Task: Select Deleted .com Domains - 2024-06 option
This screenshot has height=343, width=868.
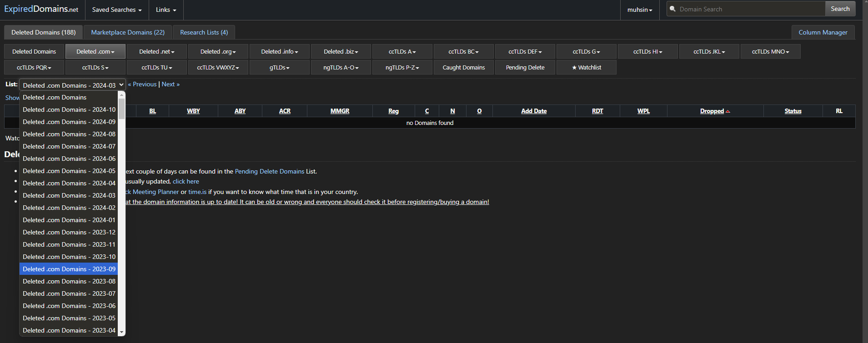Action: pos(69,159)
